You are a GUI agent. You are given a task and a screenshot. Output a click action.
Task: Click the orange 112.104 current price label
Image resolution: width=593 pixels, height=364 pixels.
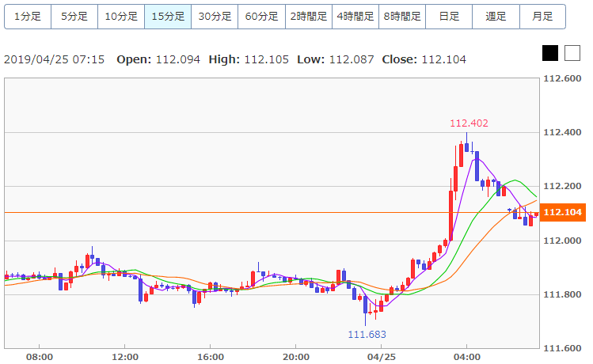coord(562,212)
